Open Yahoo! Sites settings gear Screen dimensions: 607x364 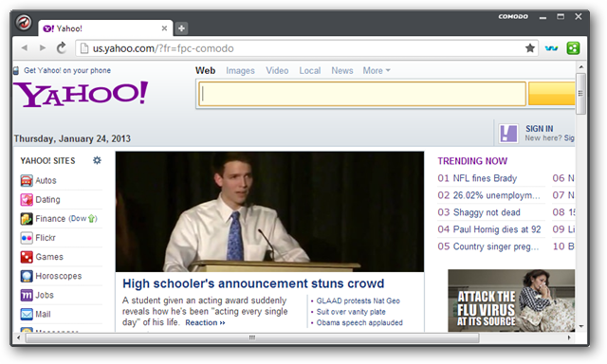[x=97, y=160]
